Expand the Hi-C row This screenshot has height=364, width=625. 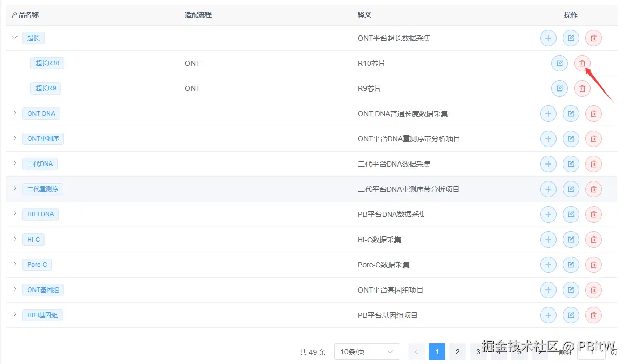[15, 239]
